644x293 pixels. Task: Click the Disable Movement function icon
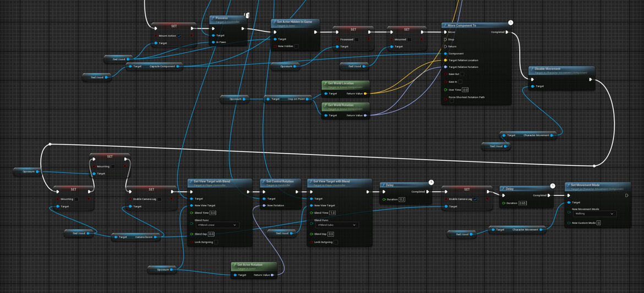coord(532,69)
